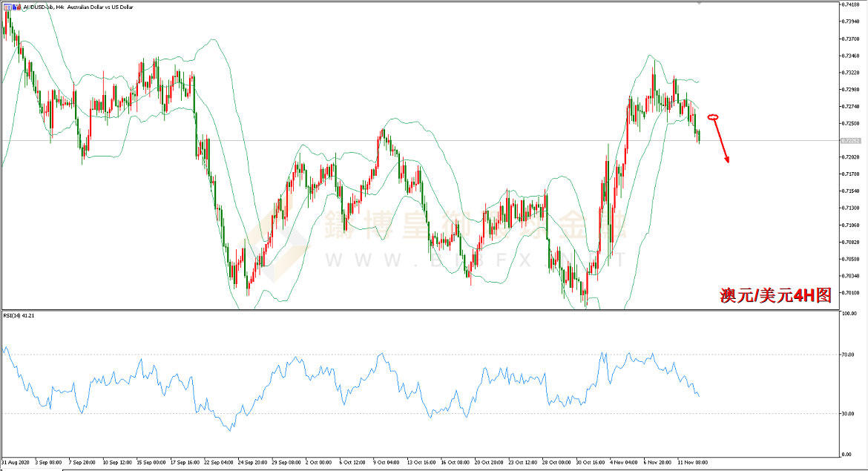Click the second small icon before the AUDUSD title
868x471 pixels.
(x=15, y=7)
